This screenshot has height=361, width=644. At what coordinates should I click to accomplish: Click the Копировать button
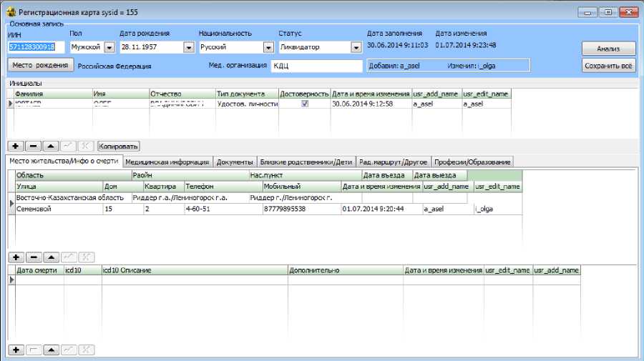coord(118,146)
